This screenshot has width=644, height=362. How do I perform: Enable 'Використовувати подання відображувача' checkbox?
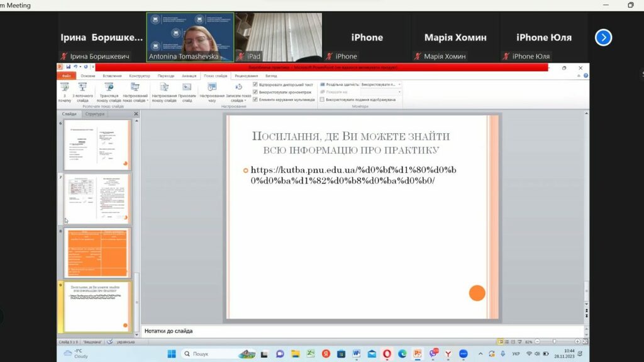[x=322, y=99]
